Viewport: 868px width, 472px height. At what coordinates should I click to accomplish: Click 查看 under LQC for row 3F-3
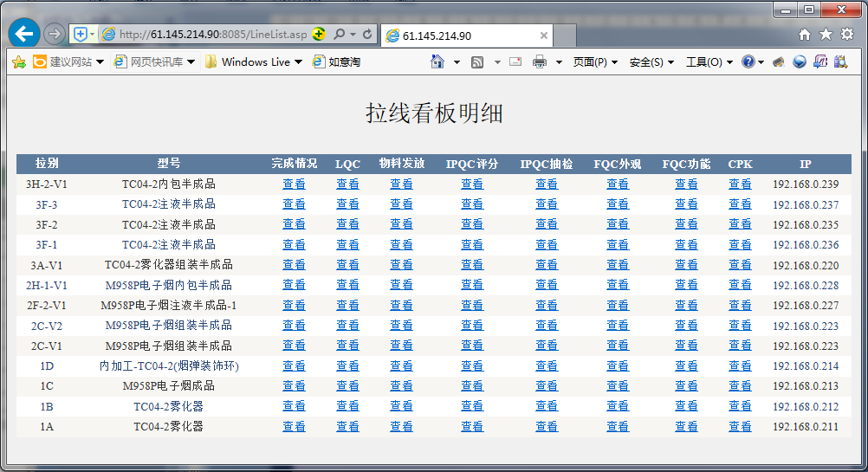pos(347,204)
